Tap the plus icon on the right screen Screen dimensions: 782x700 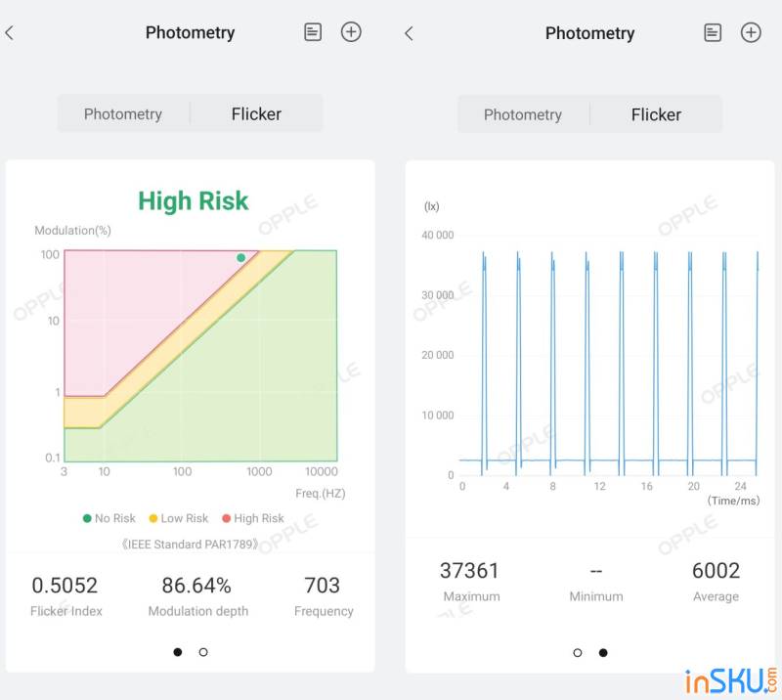(751, 33)
